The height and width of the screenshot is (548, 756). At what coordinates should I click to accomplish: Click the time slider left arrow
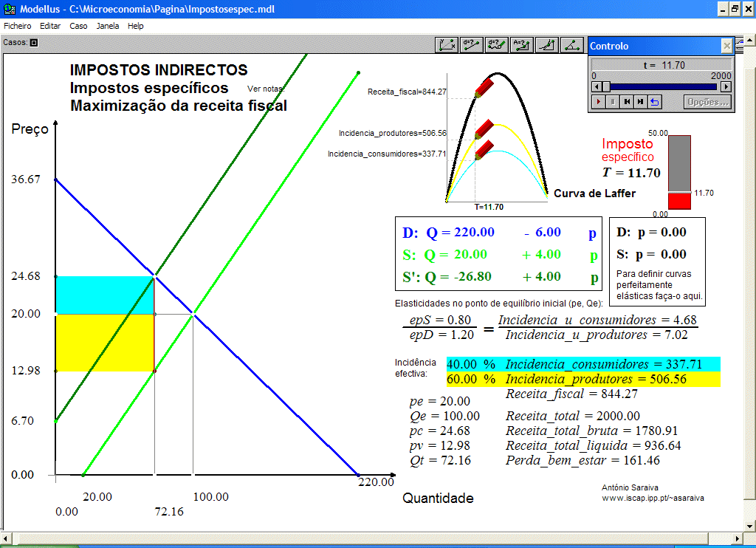[597, 86]
